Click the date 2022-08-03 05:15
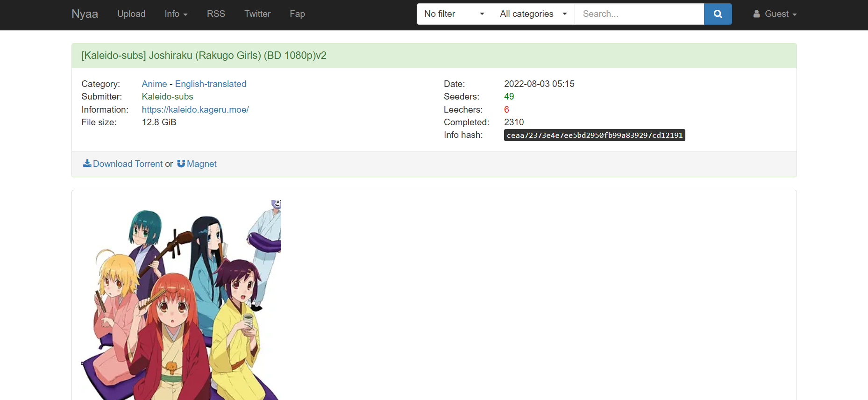868x400 pixels. pos(539,84)
